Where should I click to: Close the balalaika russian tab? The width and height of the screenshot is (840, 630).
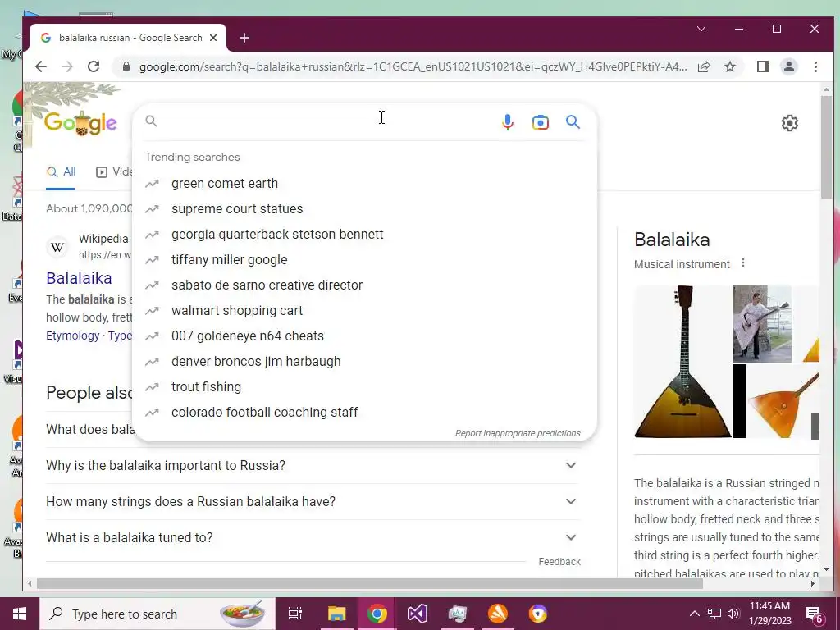pos(213,38)
